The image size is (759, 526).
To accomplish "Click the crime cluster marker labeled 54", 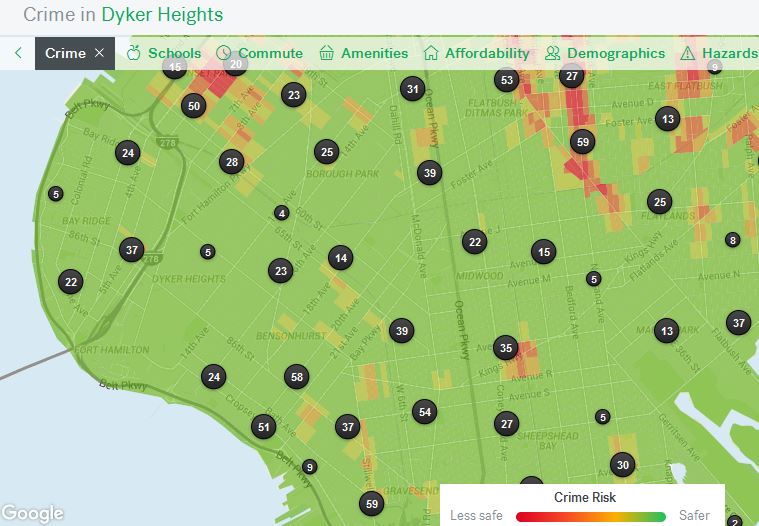I will pyautogui.click(x=425, y=412).
